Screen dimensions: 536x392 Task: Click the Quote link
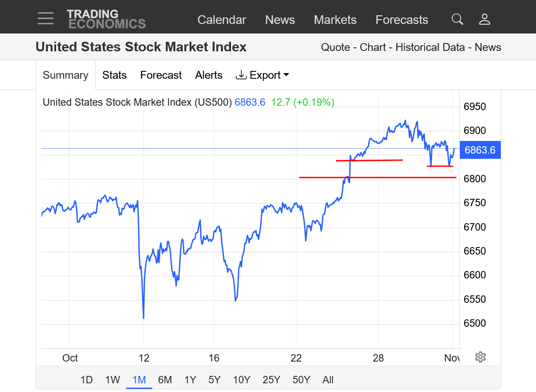coord(335,47)
